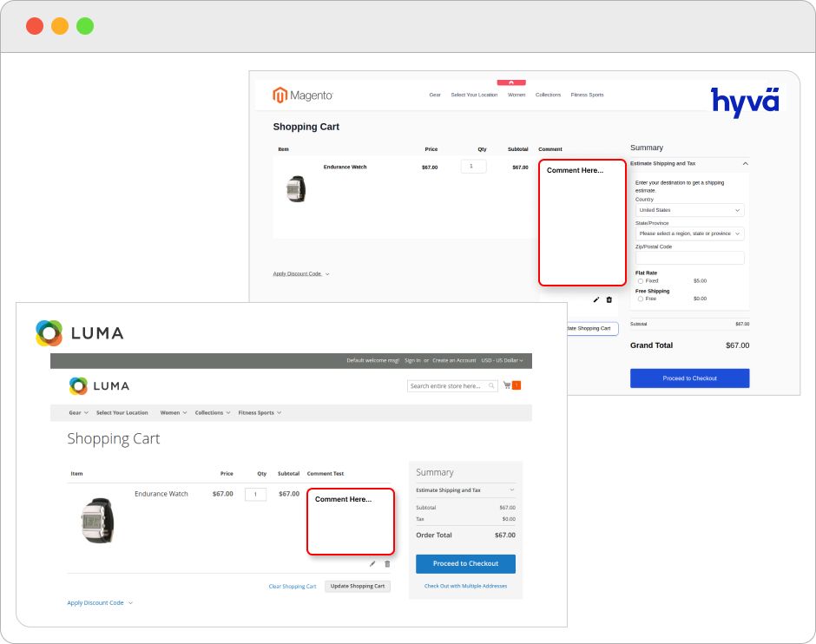Open the orange shopping cart icon in Luma header
816x644 pixels.
point(516,385)
